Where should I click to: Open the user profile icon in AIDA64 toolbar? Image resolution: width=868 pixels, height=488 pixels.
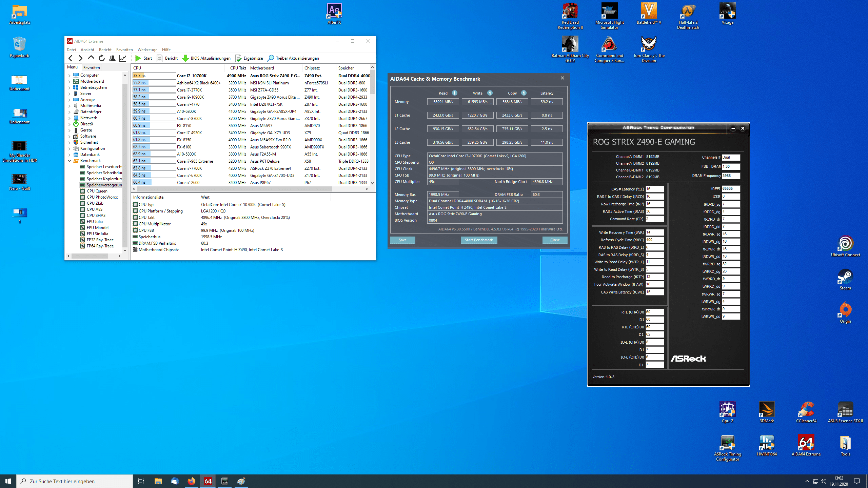112,58
